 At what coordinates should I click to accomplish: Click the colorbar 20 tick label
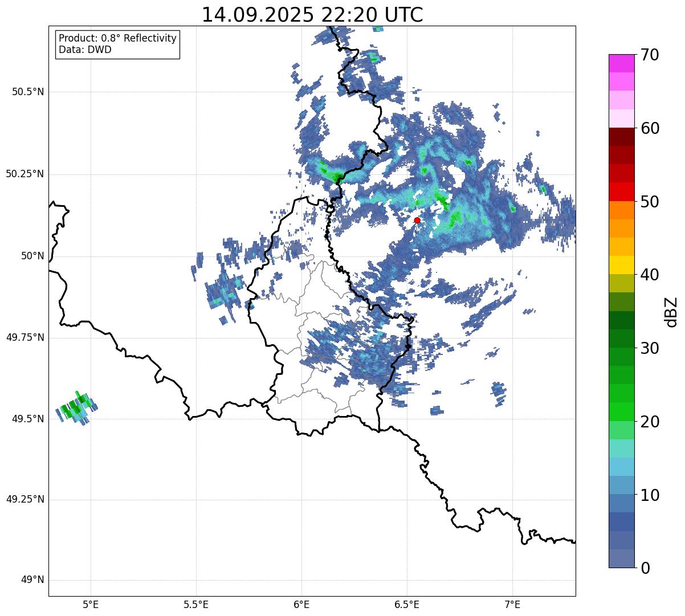click(650, 422)
